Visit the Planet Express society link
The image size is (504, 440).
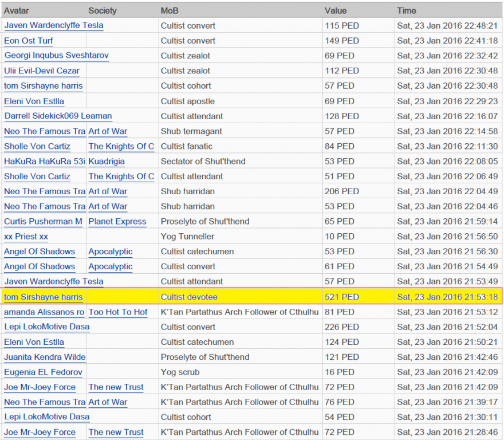click(x=117, y=221)
